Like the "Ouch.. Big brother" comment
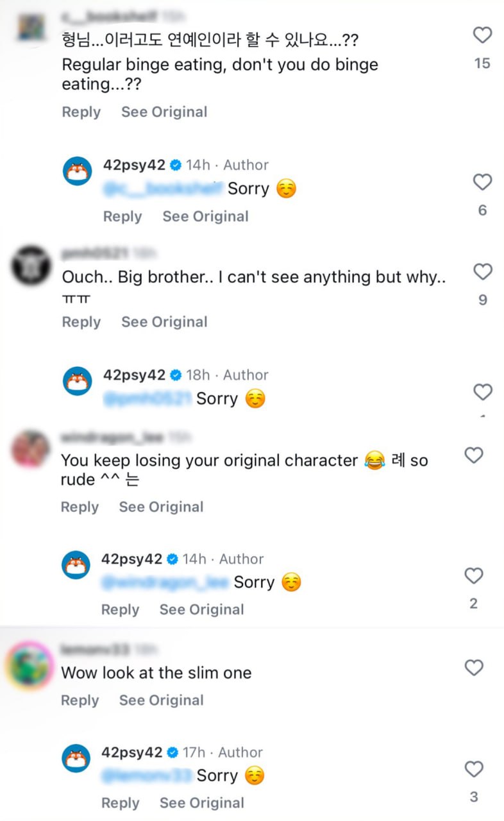The height and width of the screenshot is (821, 504). click(x=482, y=272)
